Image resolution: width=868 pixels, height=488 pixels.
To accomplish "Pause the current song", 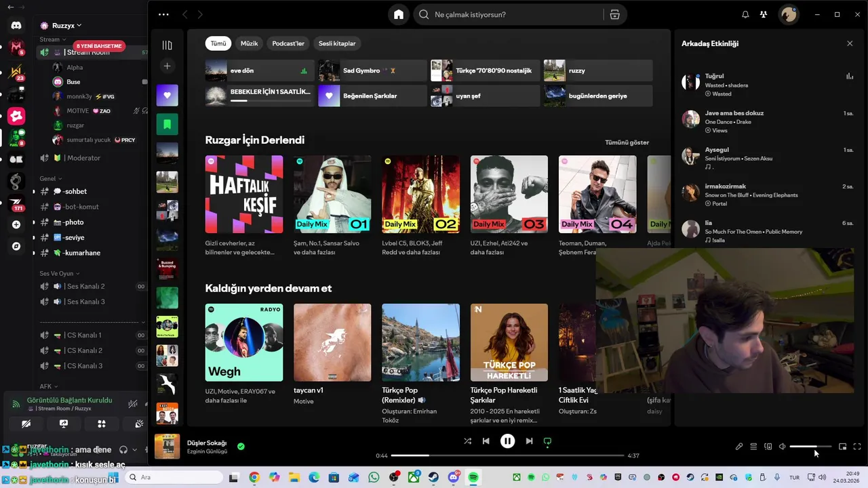I will pyautogui.click(x=507, y=441).
